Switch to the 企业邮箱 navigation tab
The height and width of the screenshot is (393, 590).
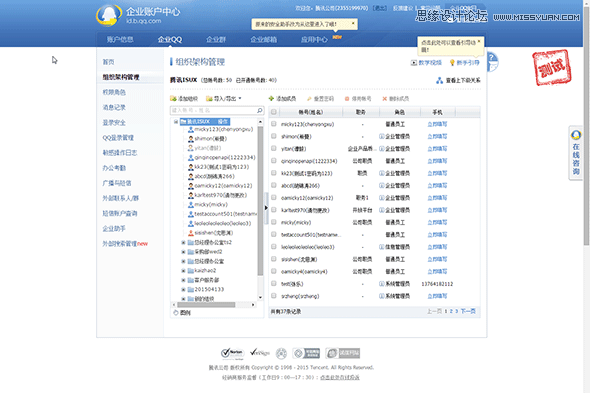(263, 40)
